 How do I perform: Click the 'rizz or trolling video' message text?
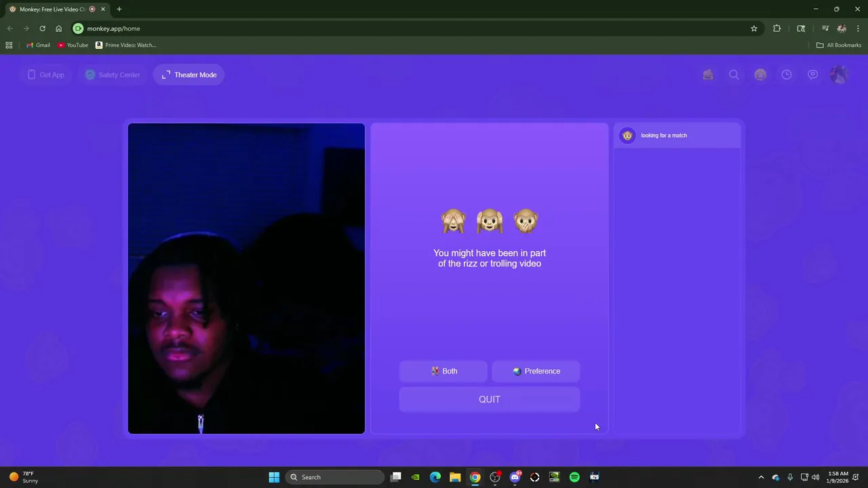(490, 258)
